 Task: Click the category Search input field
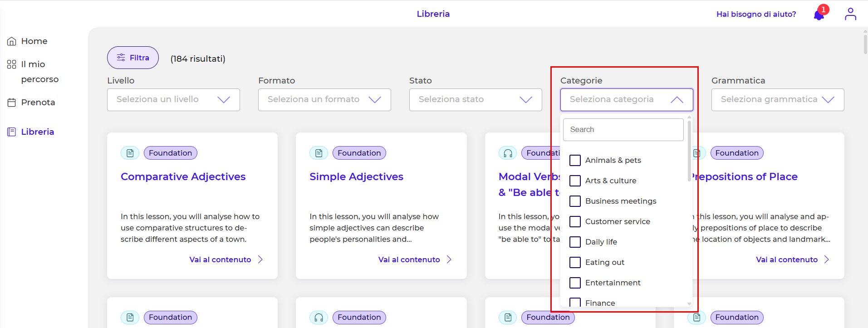[623, 130]
